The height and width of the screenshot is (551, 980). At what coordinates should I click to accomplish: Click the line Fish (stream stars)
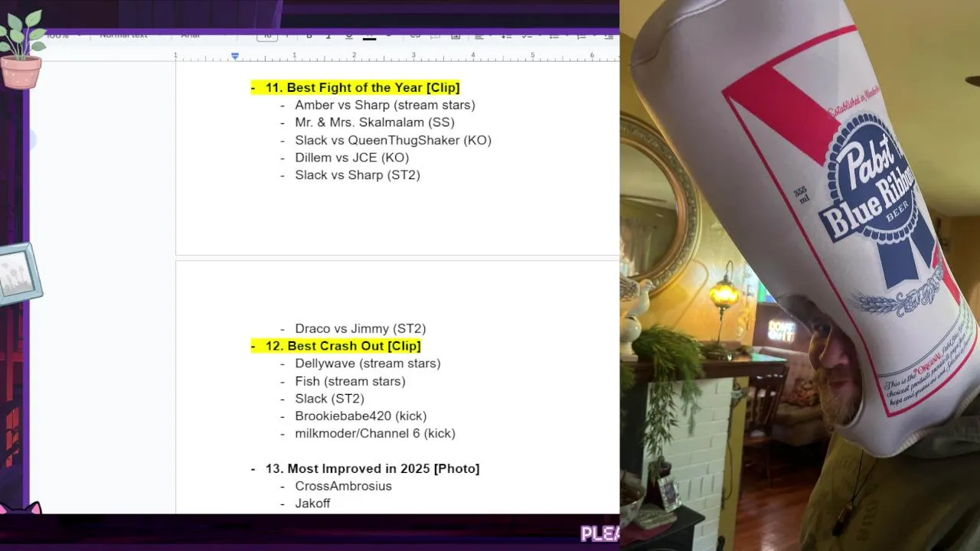point(350,381)
